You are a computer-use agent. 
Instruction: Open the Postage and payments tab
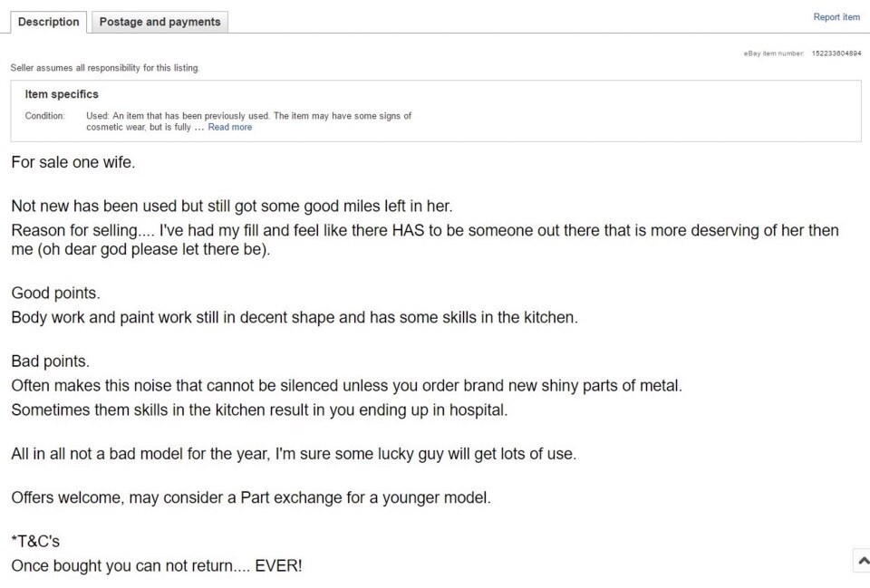click(159, 22)
